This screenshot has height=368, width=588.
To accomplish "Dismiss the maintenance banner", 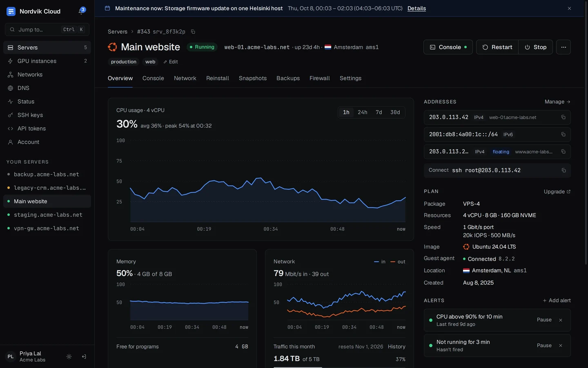I will [x=569, y=8].
